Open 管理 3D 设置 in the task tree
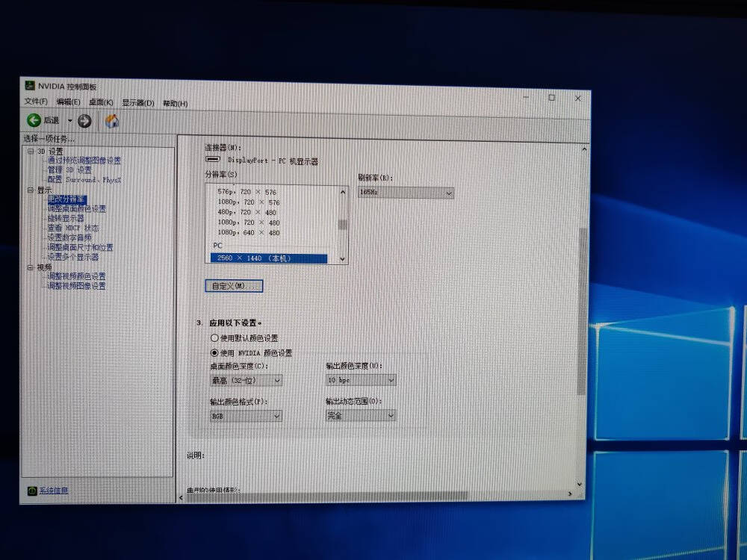 coord(69,169)
